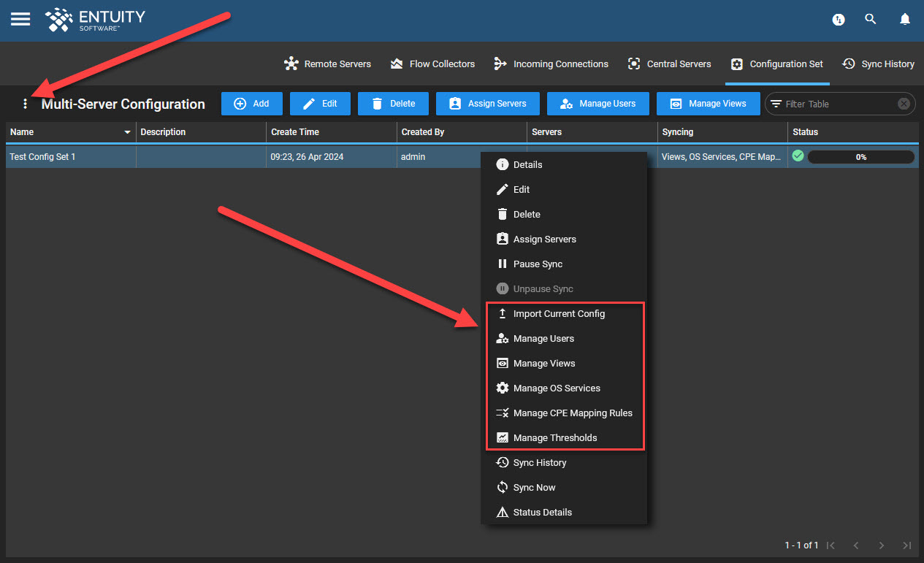
Task: Choose Manage OS Services menu entry
Action: pyautogui.click(x=564, y=388)
